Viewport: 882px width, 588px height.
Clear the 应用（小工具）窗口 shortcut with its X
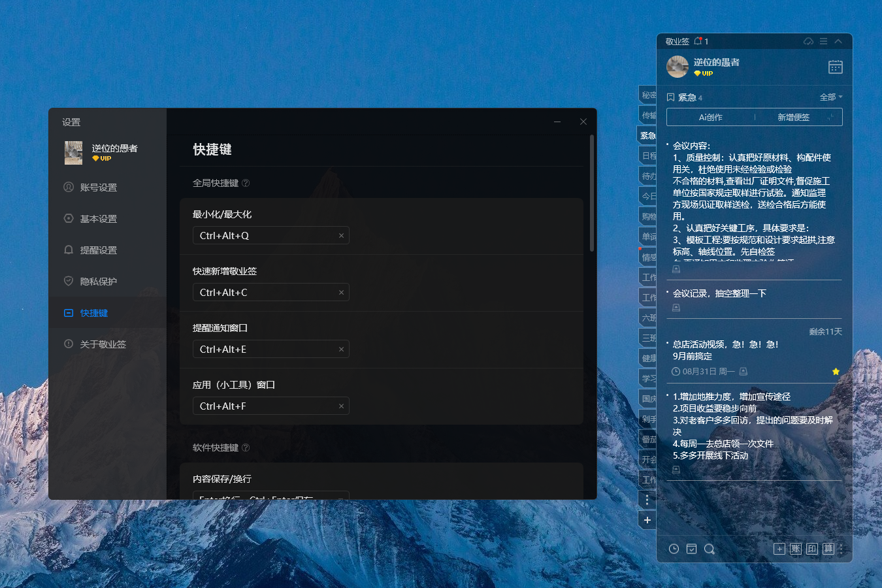(341, 406)
